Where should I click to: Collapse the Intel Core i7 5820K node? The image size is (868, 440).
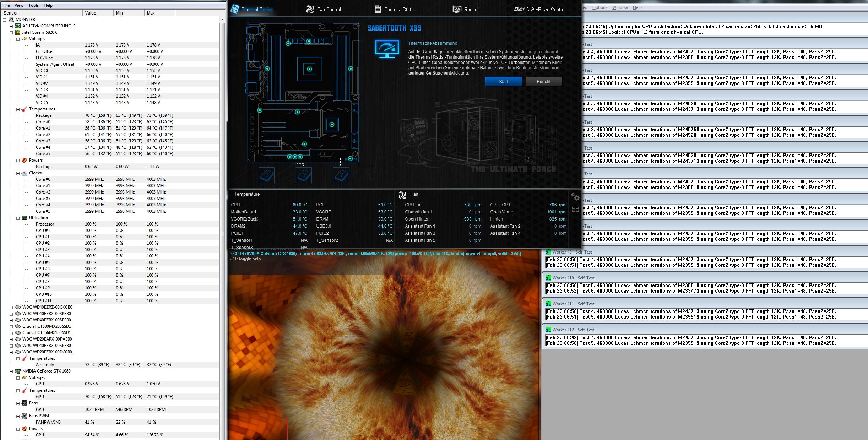[x=11, y=32]
